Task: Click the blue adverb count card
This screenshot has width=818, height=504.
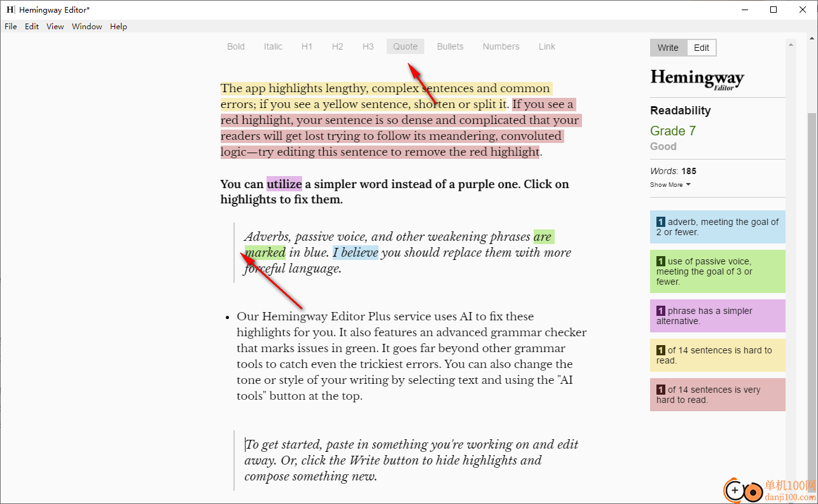Action: pyautogui.click(x=717, y=227)
